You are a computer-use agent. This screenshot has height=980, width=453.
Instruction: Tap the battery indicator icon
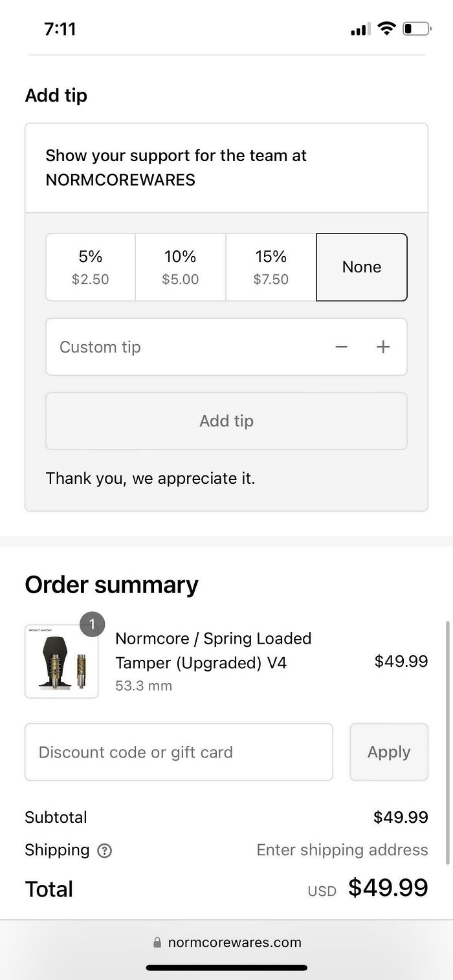click(416, 28)
